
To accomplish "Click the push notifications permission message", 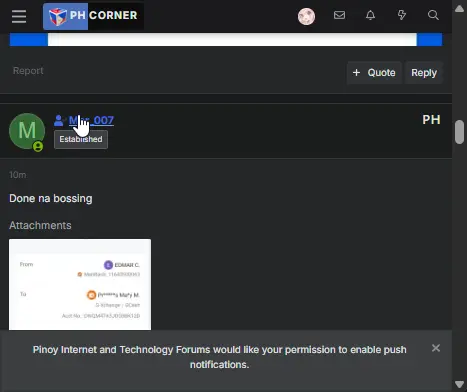I will pos(220,357).
